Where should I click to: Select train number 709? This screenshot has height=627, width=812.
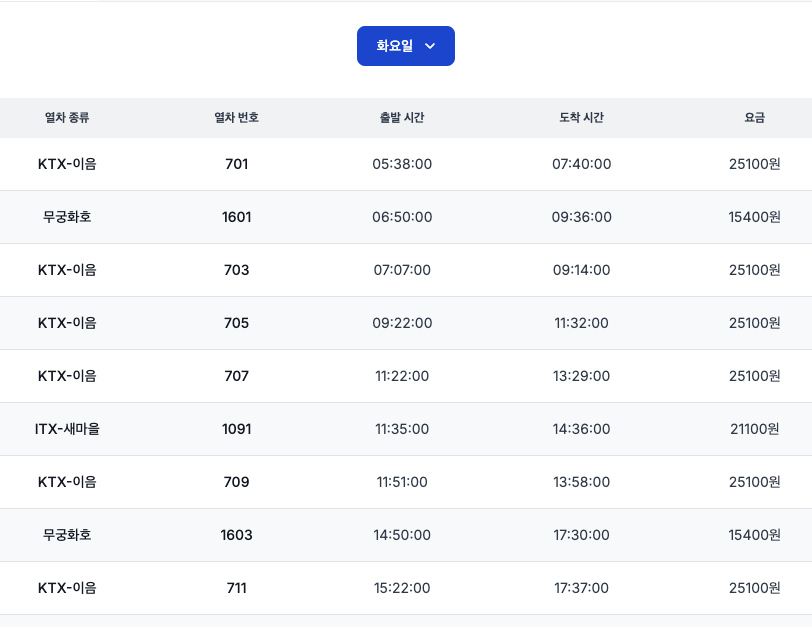click(237, 482)
